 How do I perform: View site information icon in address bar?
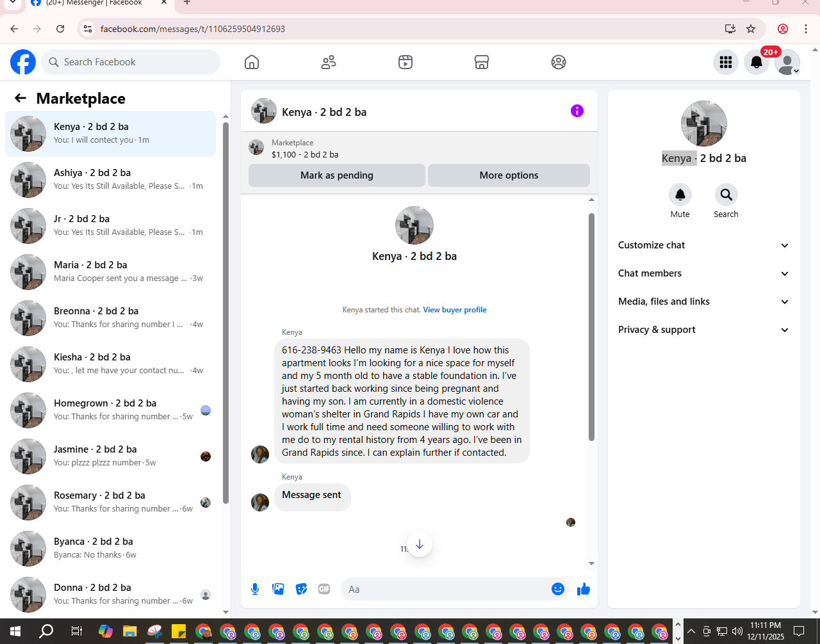pyautogui.click(x=88, y=29)
